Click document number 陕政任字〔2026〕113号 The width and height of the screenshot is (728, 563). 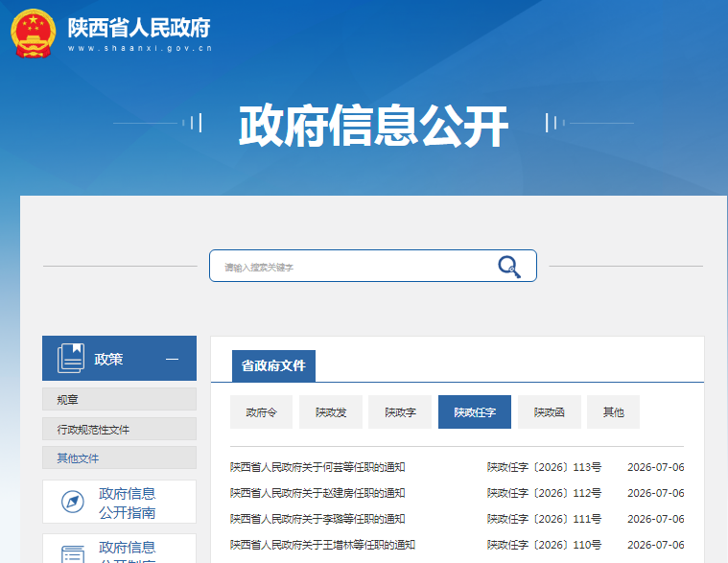(x=544, y=467)
